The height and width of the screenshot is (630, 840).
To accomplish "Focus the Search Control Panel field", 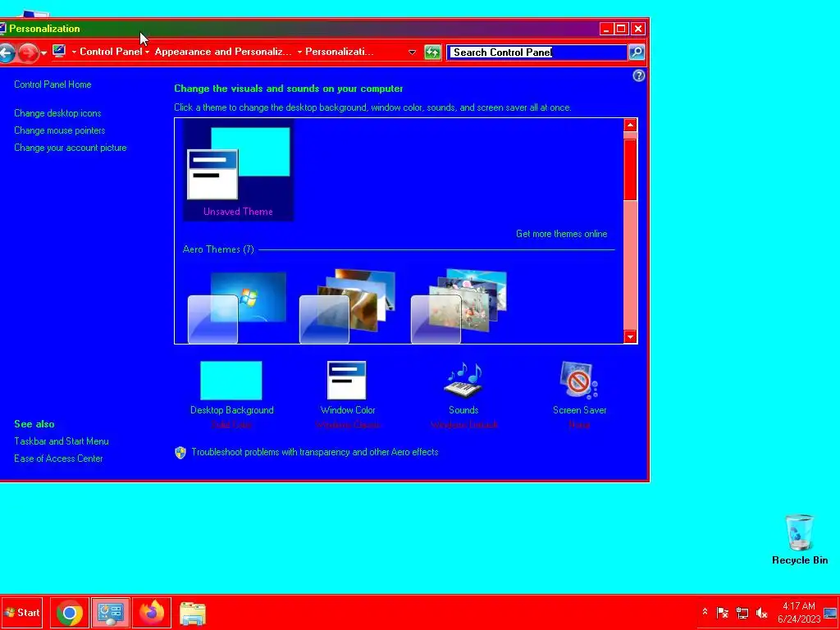I will click(536, 52).
